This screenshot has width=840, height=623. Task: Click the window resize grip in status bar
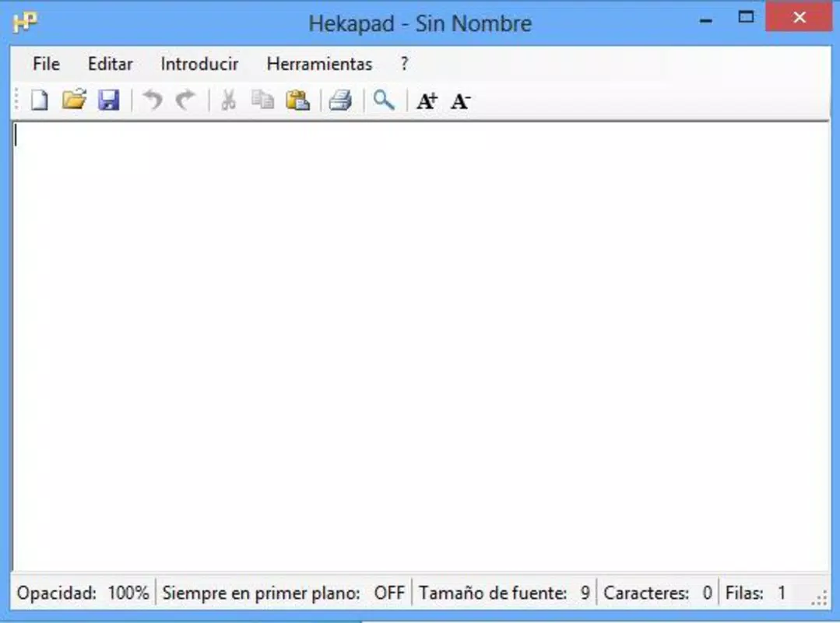820,598
